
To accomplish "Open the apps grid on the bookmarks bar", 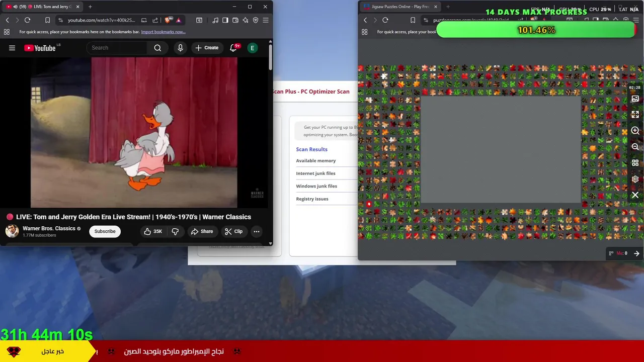I will tap(7, 32).
